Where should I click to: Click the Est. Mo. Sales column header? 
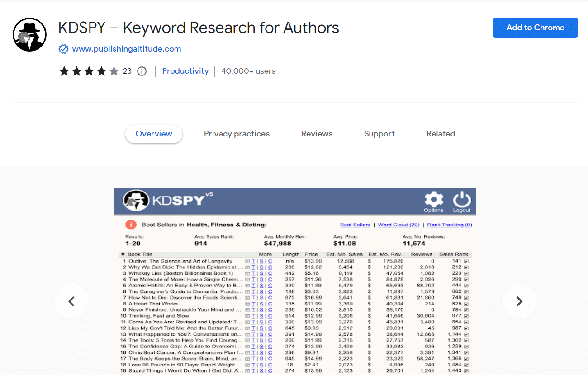point(344,254)
